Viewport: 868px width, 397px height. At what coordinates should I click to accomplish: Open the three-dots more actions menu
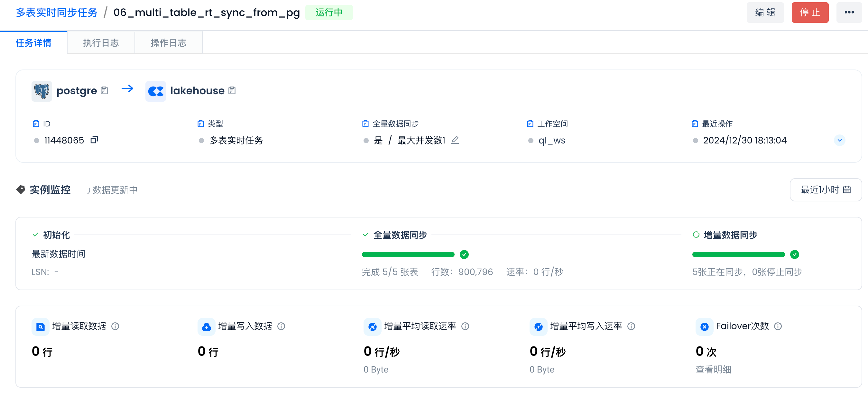[849, 13]
